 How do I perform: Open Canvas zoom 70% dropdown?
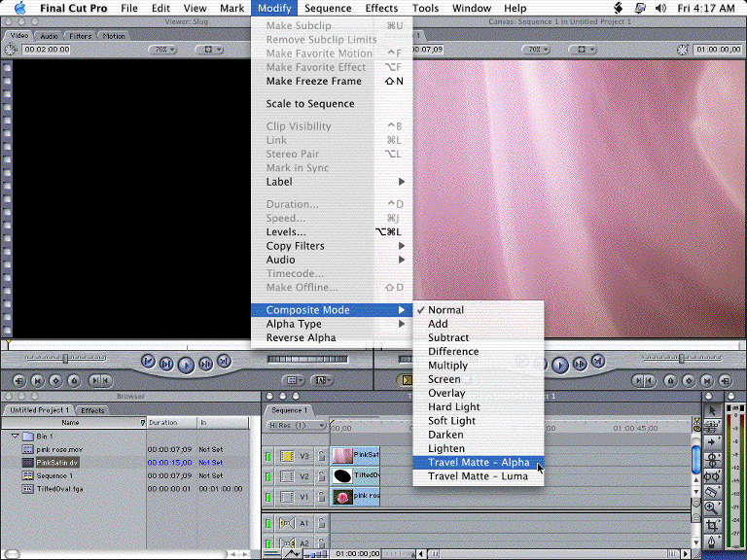click(x=537, y=49)
